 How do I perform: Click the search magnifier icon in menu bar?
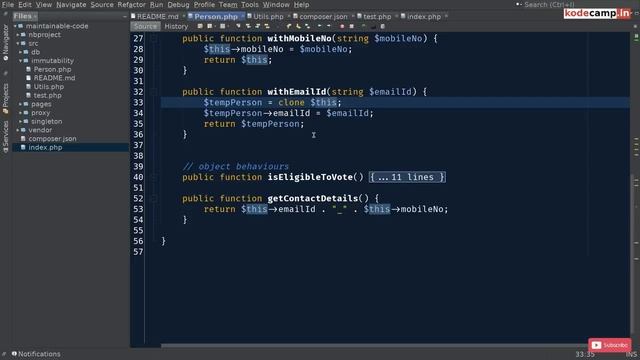(x=518, y=4)
